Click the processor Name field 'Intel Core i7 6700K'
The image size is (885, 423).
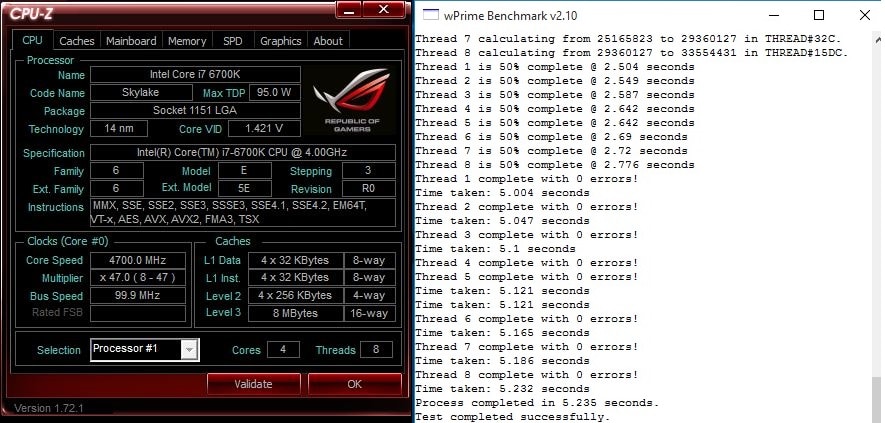[x=195, y=75]
